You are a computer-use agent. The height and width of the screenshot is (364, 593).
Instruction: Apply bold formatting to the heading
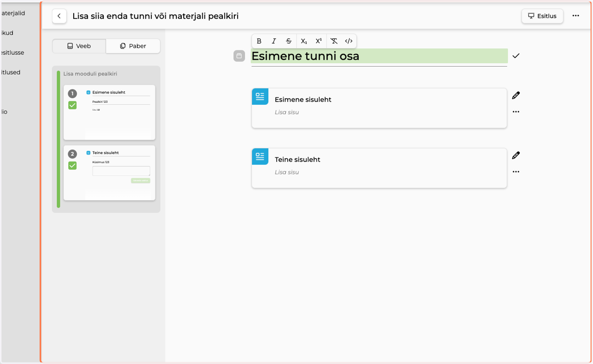click(x=259, y=41)
